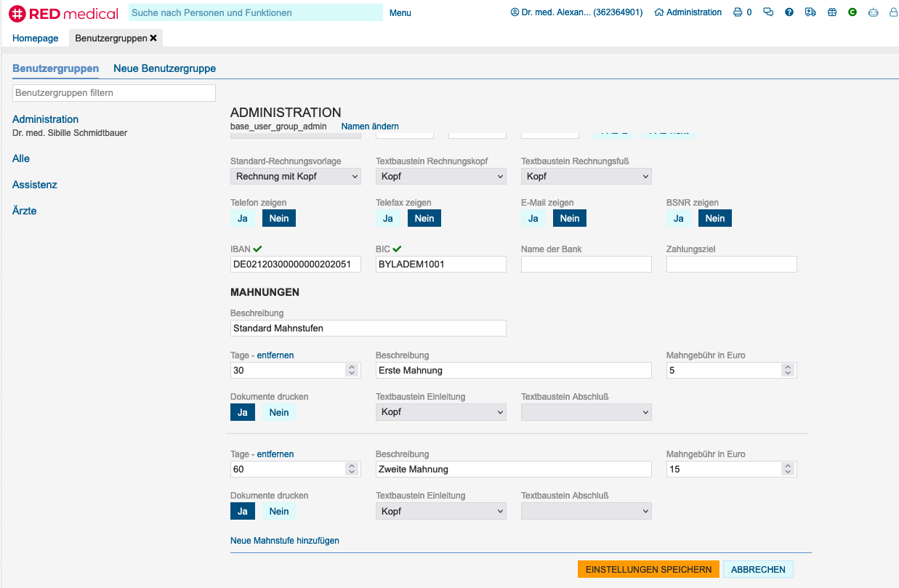Set BSNR zeigen to Ja
Viewport: 899px width, 588px height.
pos(678,218)
